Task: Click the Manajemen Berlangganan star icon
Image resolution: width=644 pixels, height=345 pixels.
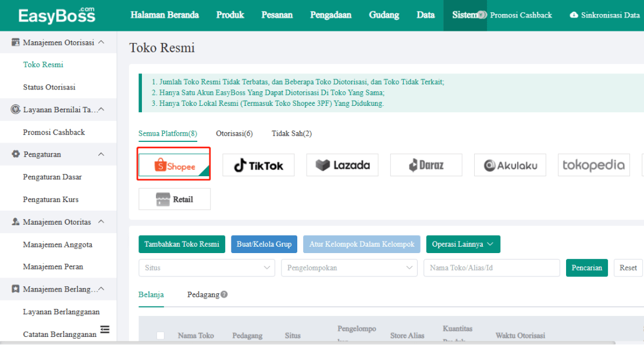Action: pyautogui.click(x=16, y=289)
